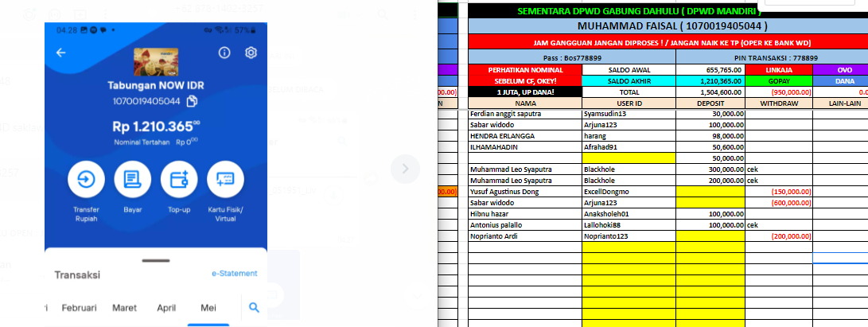
Task: Click the Afrahad91 user ID cell
Action: pyautogui.click(x=629, y=147)
